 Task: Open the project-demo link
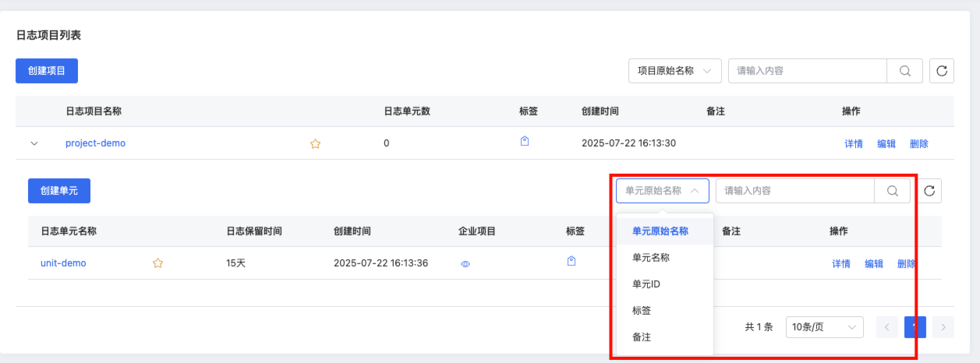click(x=95, y=143)
